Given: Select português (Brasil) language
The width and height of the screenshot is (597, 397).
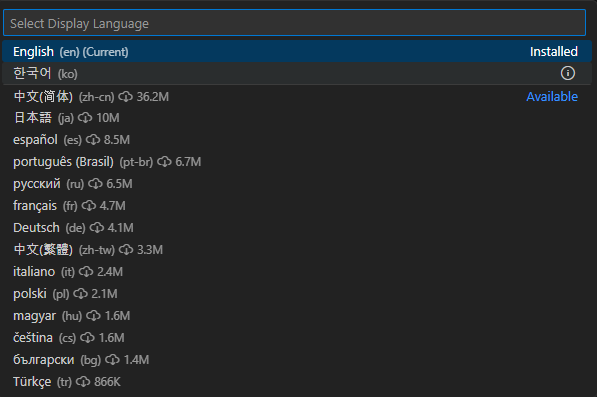Looking at the screenshot, I should (x=297, y=162).
